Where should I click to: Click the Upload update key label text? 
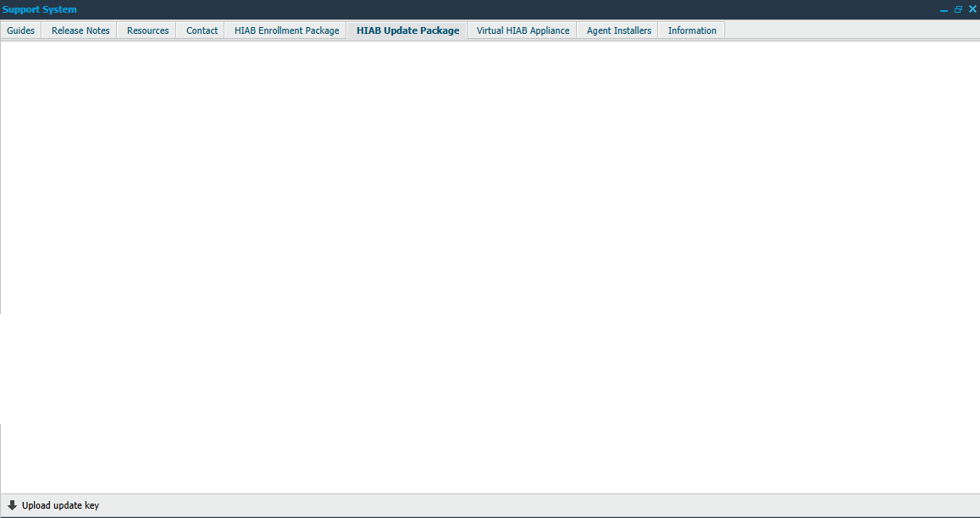coord(62,504)
